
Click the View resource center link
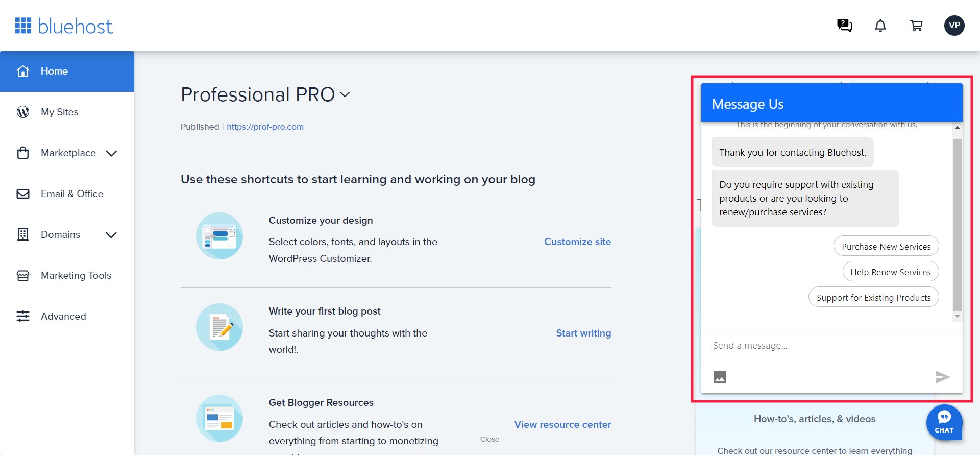click(562, 424)
